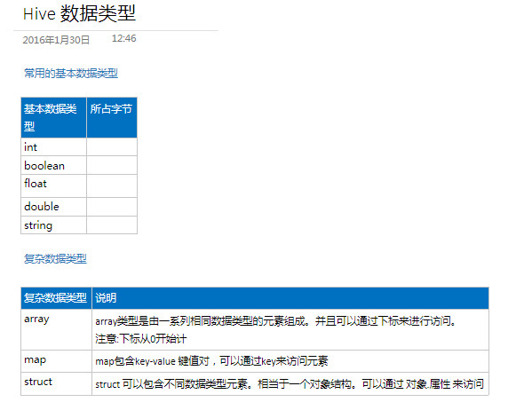
Task: Click the empty bytes cell beside 'string'
Action: [112, 225]
